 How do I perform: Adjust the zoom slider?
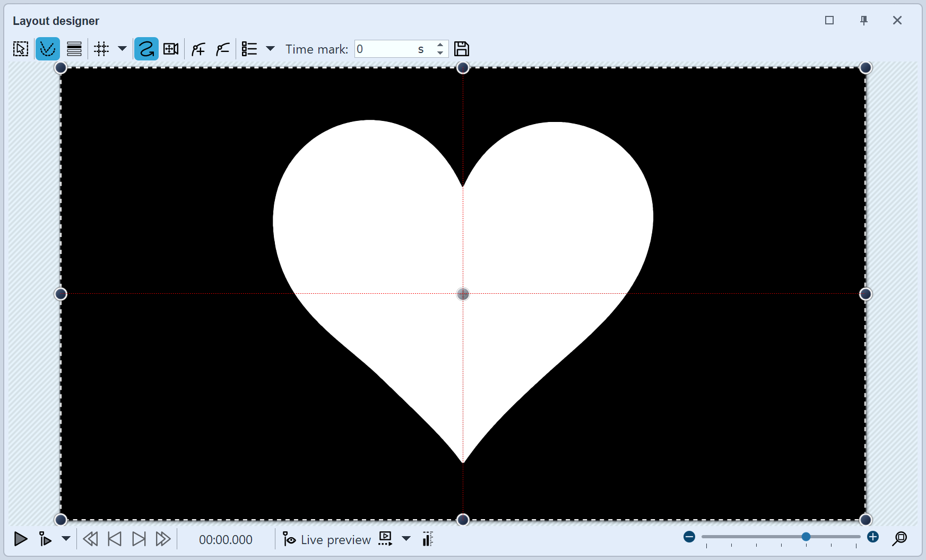point(806,537)
